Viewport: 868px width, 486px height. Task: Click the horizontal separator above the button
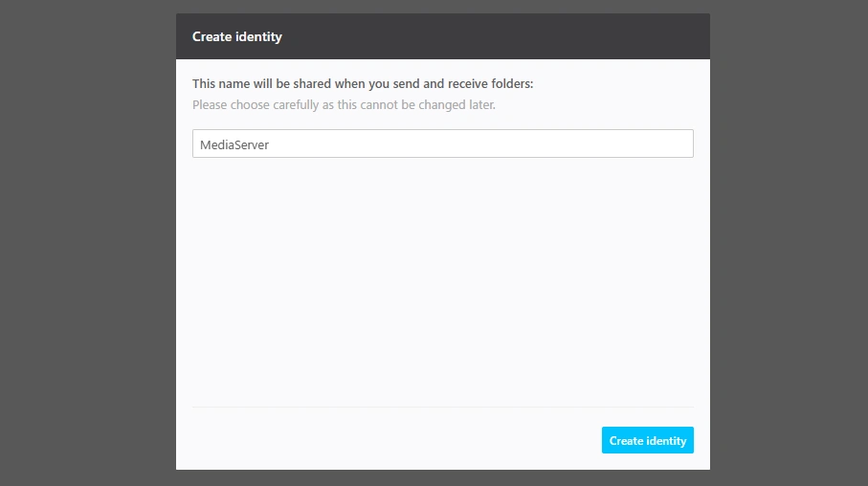coord(443,408)
